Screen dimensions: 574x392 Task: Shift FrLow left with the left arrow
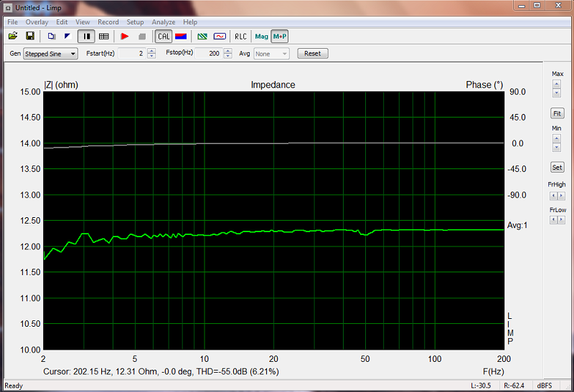point(553,220)
